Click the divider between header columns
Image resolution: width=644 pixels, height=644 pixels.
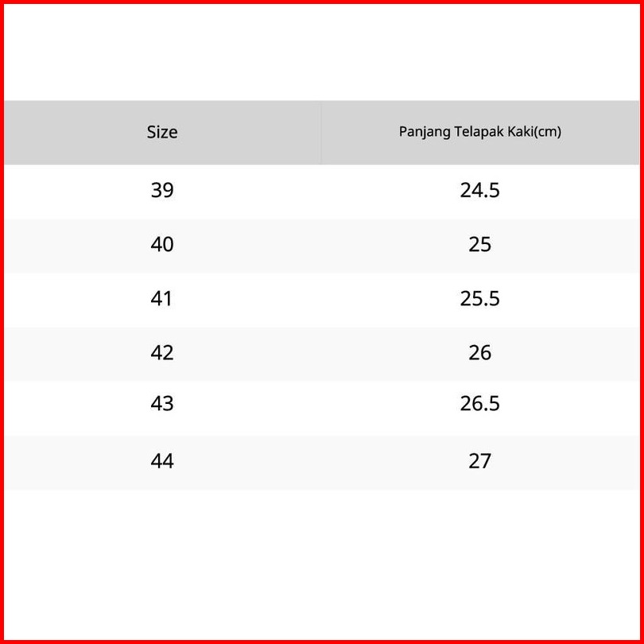click(x=321, y=132)
